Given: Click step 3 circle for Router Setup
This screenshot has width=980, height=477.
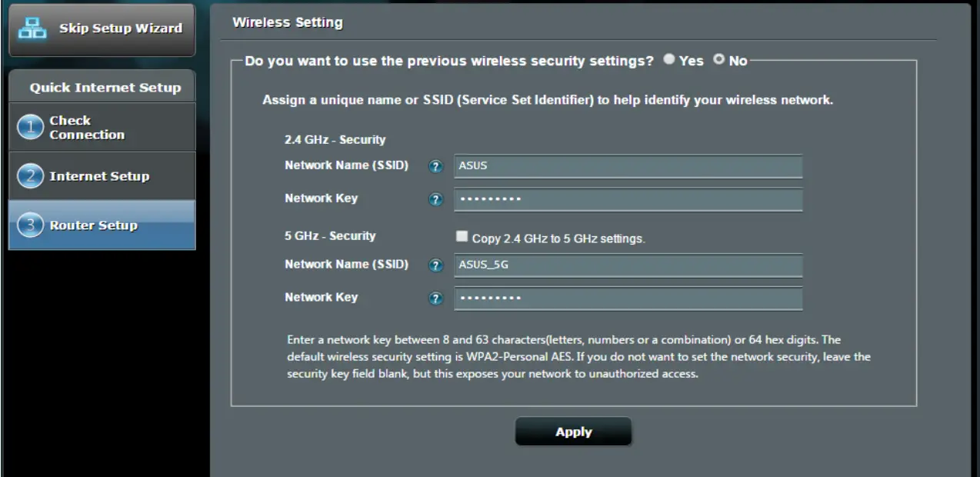Looking at the screenshot, I should click(x=31, y=225).
